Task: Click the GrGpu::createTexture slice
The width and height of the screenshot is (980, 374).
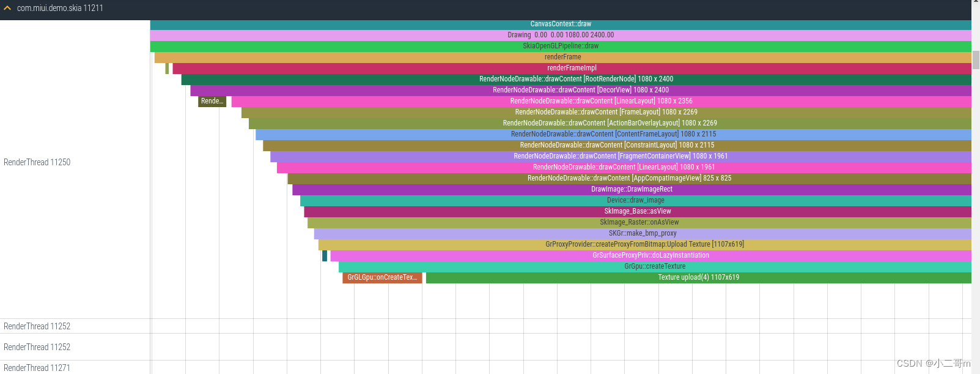Action: point(654,266)
